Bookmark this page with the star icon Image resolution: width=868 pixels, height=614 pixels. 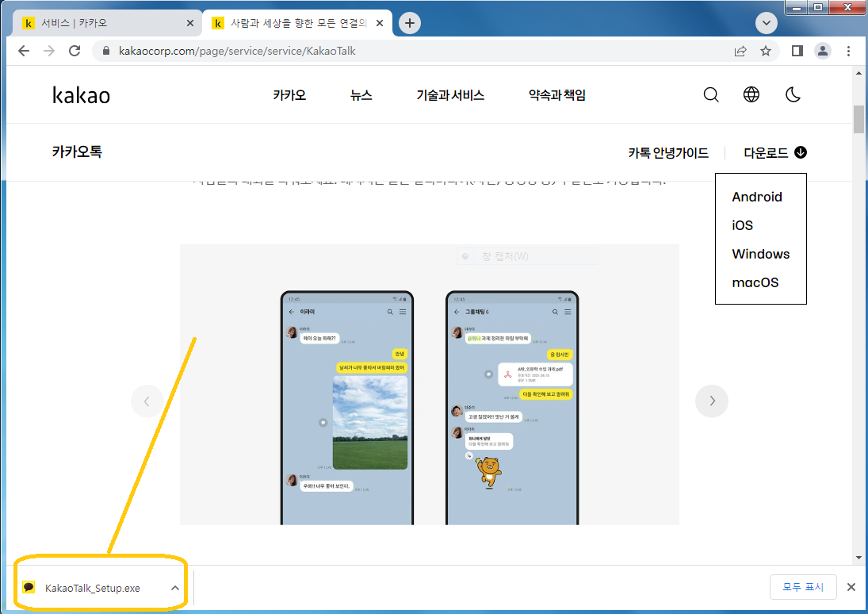(x=766, y=51)
